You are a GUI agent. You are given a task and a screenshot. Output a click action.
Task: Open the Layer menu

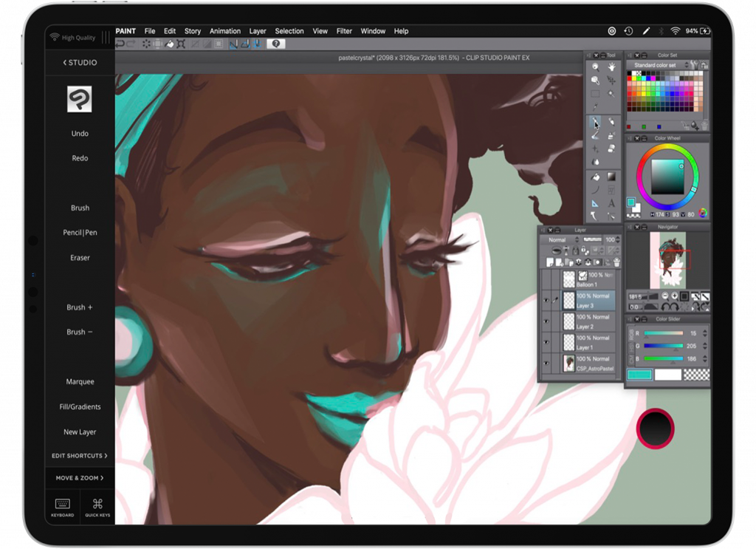click(258, 31)
